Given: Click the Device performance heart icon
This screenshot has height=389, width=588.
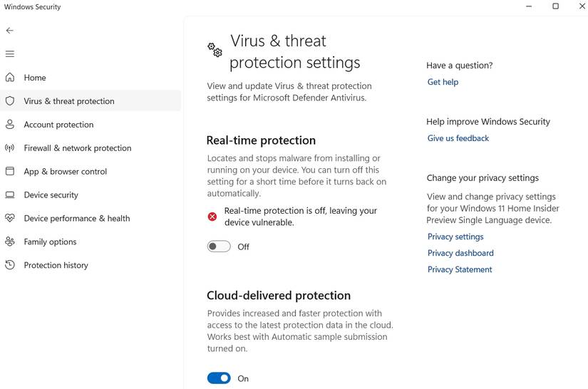Looking at the screenshot, I should click(10, 218).
